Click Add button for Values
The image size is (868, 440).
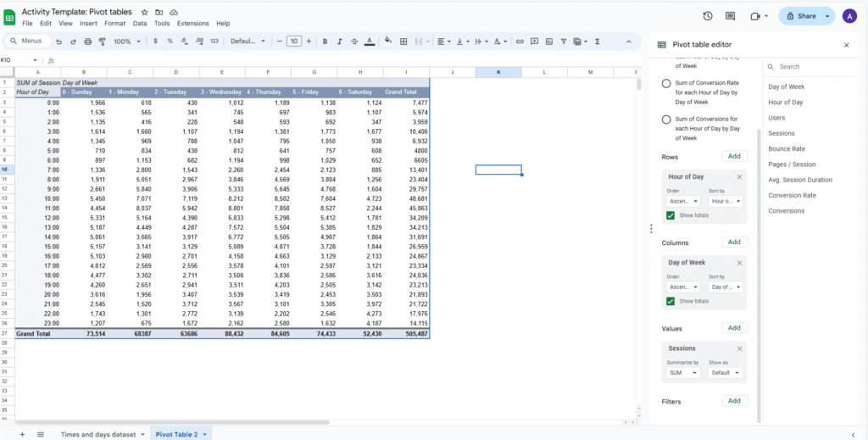(735, 328)
